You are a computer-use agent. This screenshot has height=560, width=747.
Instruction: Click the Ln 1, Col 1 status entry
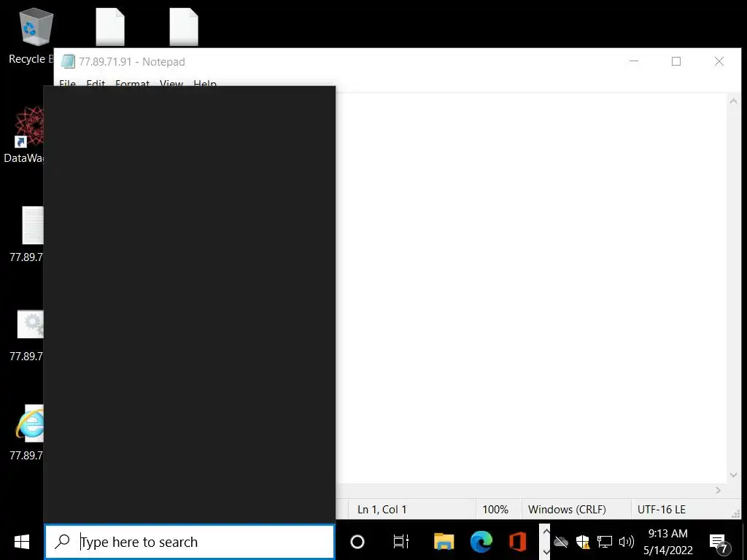pyautogui.click(x=382, y=510)
